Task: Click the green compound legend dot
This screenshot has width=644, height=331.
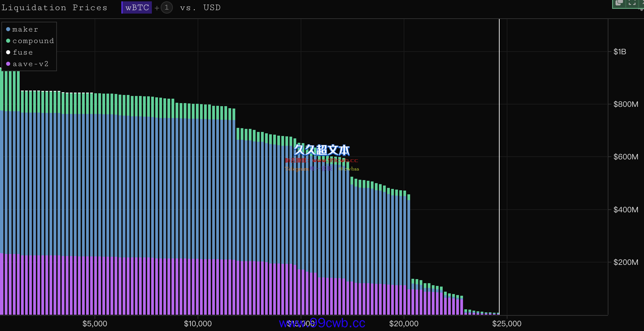Action: pyautogui.click(x=8, y=41)
